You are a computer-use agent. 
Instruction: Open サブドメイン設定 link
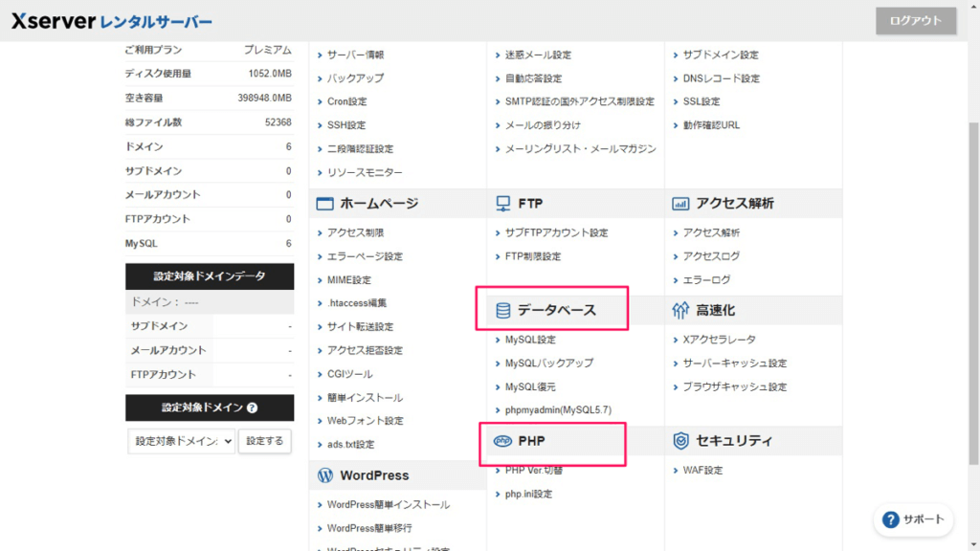point(721,55)
